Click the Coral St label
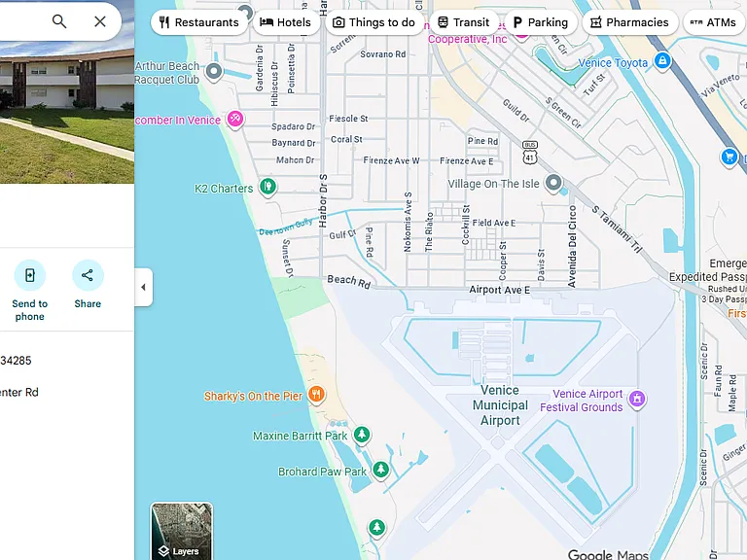Screen dimensions: 747x560 pyautogui.click(x=347, y=140)
